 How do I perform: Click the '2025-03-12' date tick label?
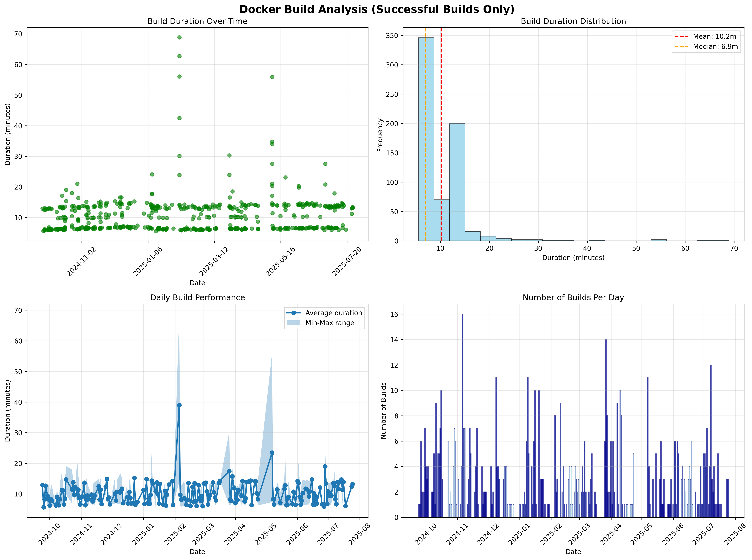tap(214, 261)
